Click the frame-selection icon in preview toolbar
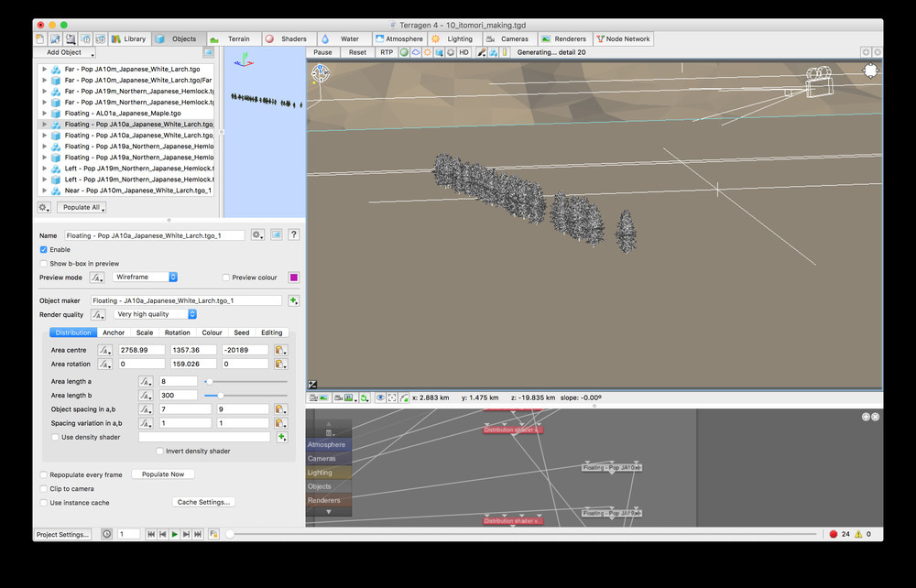Image resolution: width=916 pixels, height=588 pixels. point(392,397)
